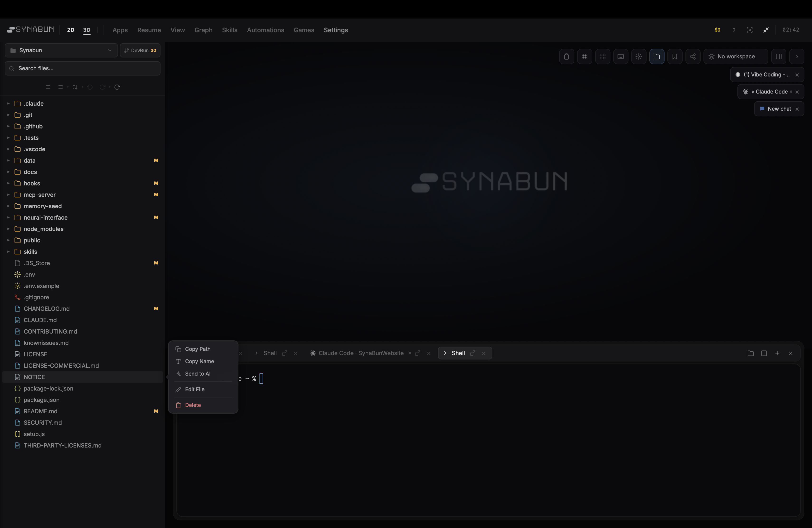This screenshot has width=812, height=528.
Task: Click the bookmark icon in top toolbar
Action: [675, 56]
